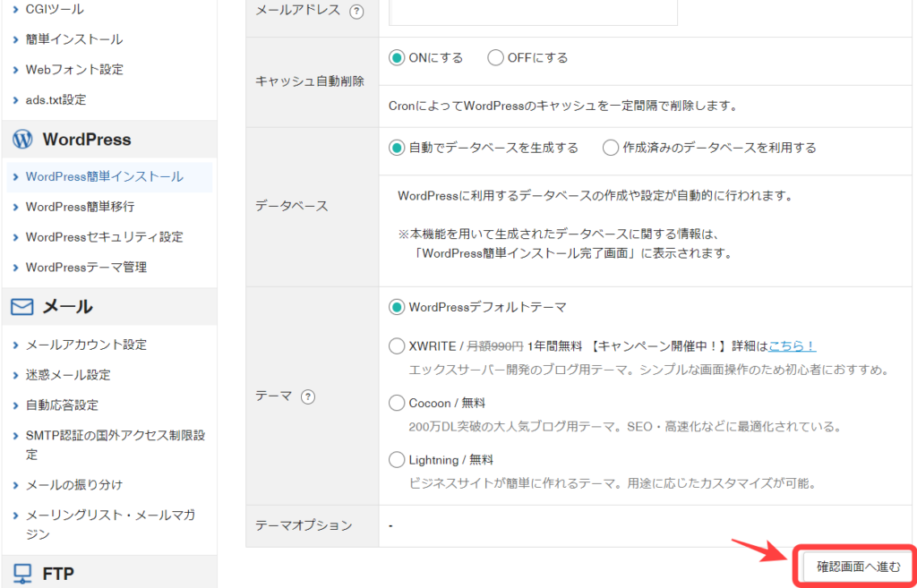Open WordPressテーマ管理 menu item
This screenshot has width=917, height=588.
pos(87,267)
